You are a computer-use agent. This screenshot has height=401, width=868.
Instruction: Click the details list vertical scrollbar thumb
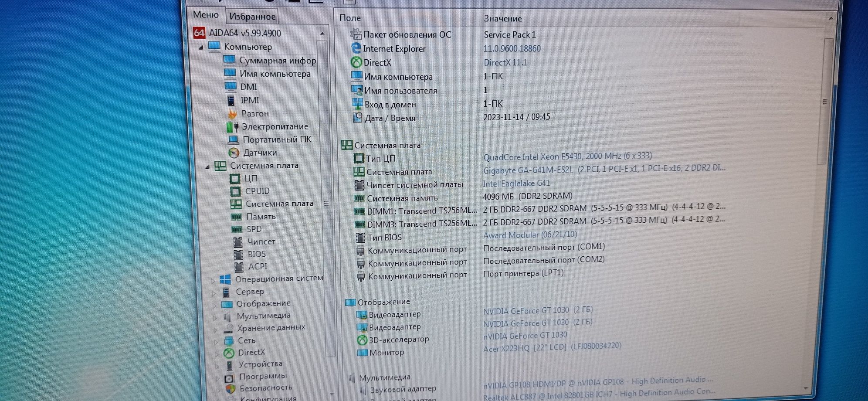coord(825,101)
